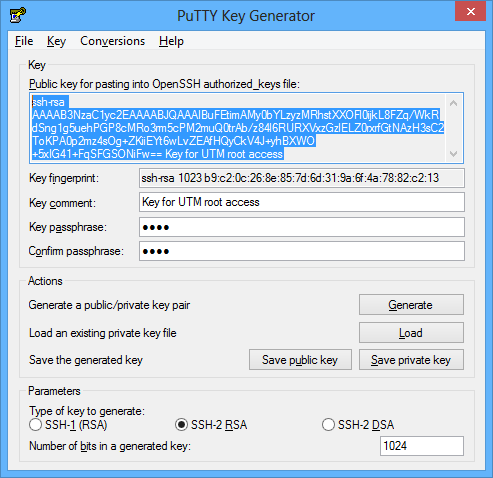Click the PuTTYgen title bar icon
This screenshot has height=478, width=493.
[x=17, y=15]
